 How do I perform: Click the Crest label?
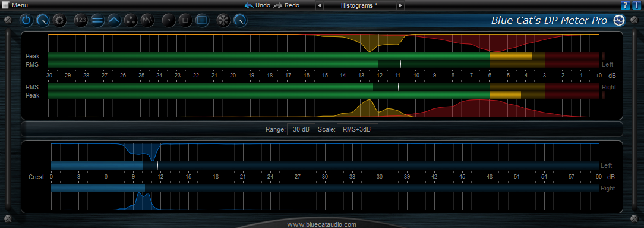36,177
